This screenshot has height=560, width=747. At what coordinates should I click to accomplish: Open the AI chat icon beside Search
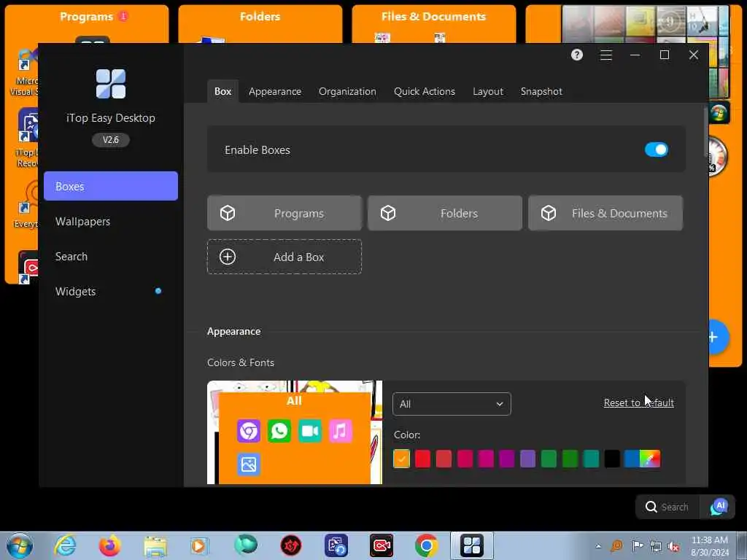click(x=719, y=507)
